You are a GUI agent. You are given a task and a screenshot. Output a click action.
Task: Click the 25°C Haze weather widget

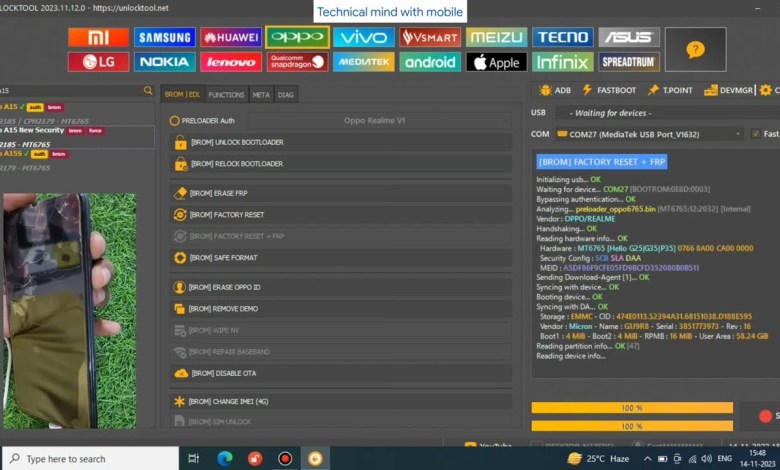tap(598, 459)
